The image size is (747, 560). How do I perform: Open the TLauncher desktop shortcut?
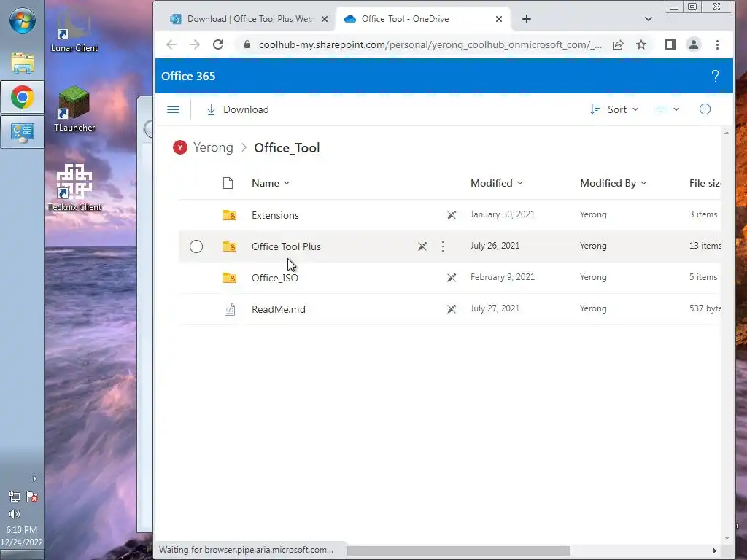(74, 109)
